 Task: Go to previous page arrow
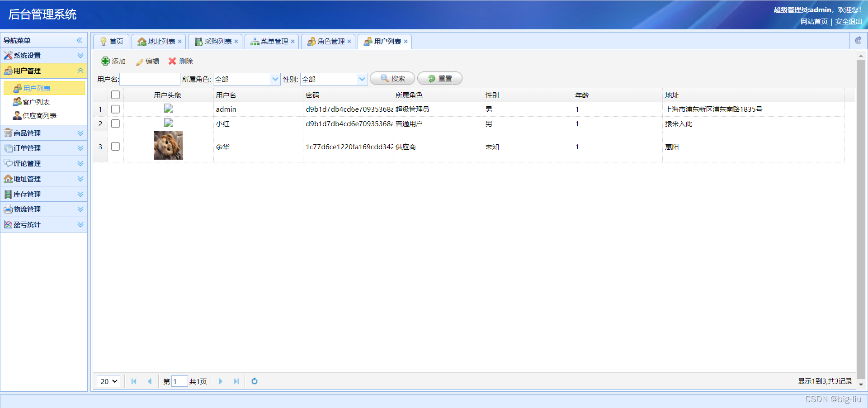tap(150, 381)
